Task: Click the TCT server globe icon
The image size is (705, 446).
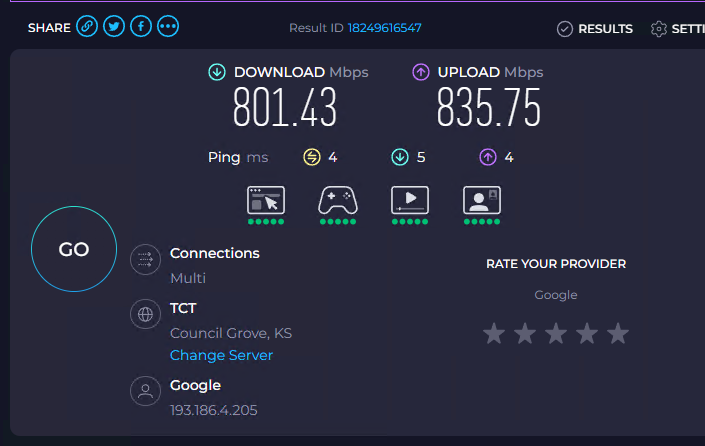Action: point(145,314)
